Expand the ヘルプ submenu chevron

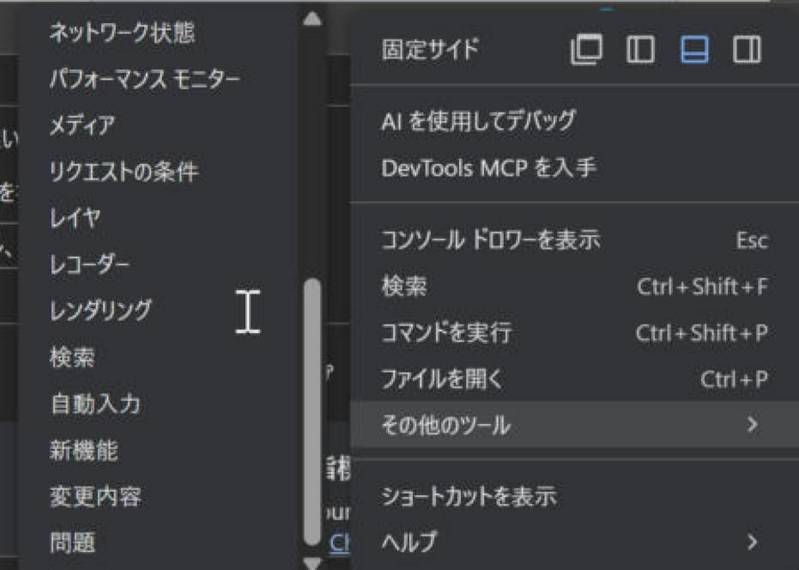[x=752, y=542]
